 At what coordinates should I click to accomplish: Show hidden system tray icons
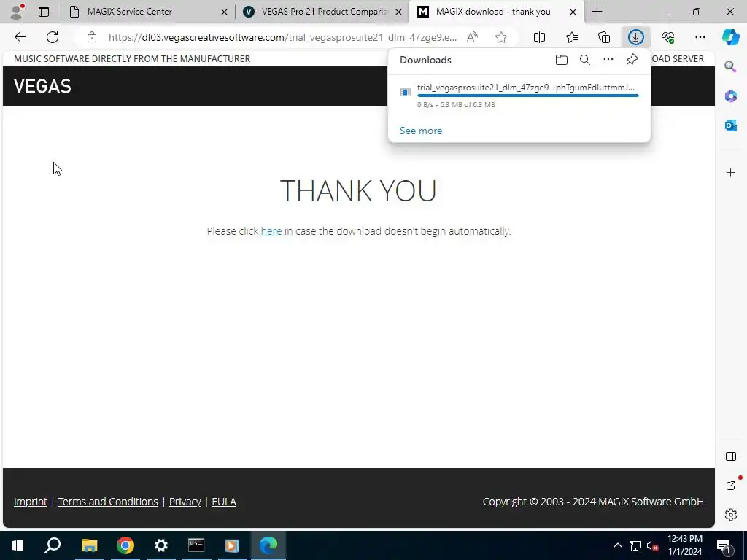[617, 545]
